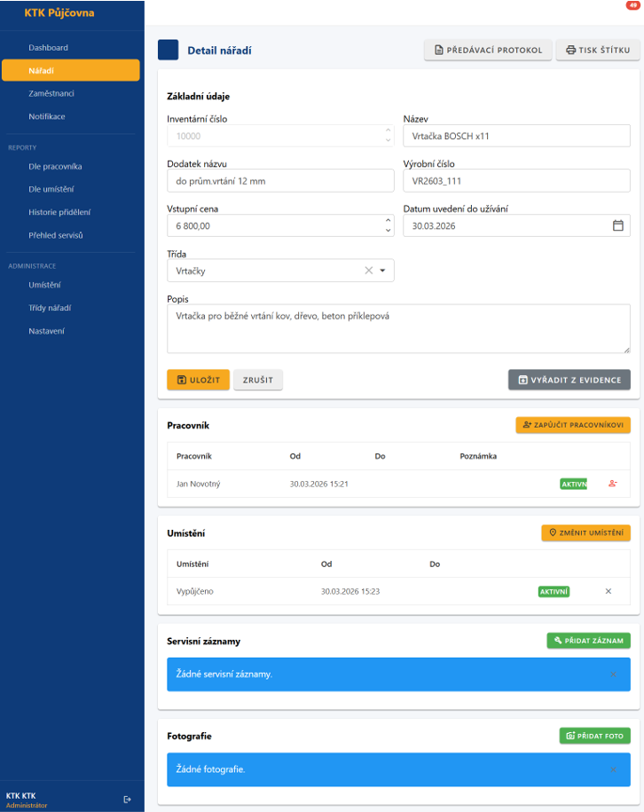
Task: Click the red remove-worker icon for Jan Novotný
Action: tap(612, 484)
